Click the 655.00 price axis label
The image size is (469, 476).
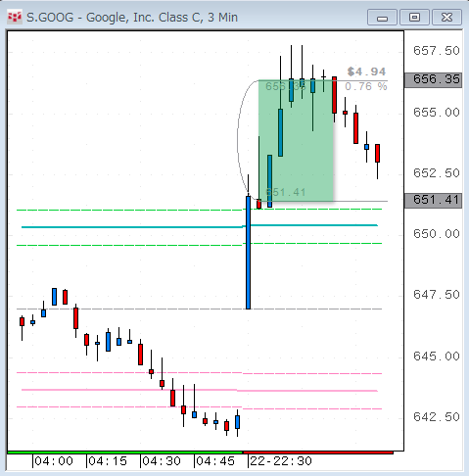[437, 113]
